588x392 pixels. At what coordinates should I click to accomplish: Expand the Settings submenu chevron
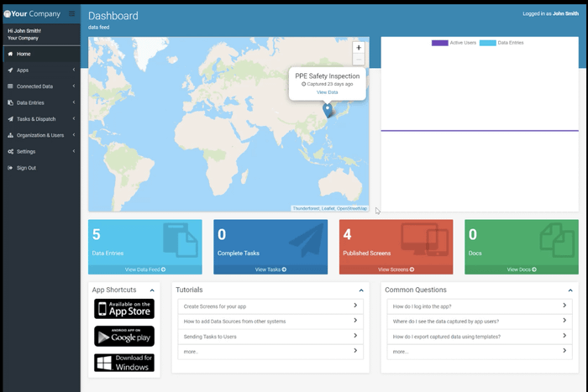point(74,151)
